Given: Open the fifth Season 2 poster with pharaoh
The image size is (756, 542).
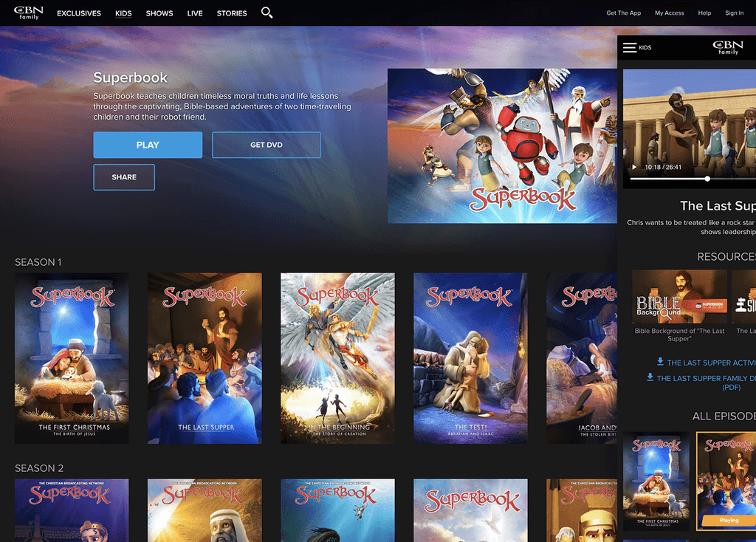Looking at the screenshot, I should coord(582,510).
